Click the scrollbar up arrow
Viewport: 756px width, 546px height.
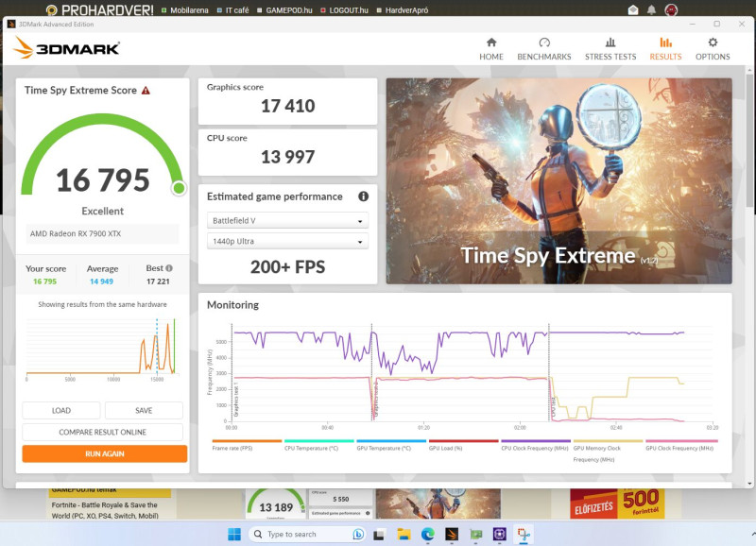tap(749, 70)
